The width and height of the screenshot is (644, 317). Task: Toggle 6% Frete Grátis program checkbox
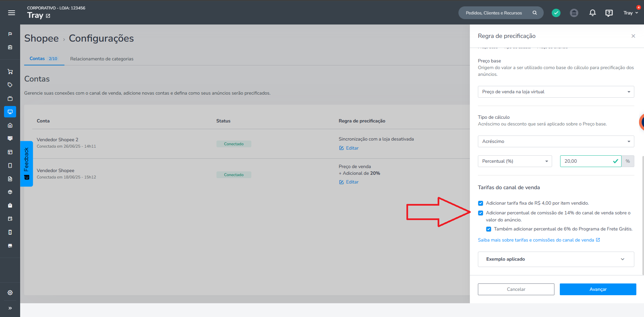[489, 229]
